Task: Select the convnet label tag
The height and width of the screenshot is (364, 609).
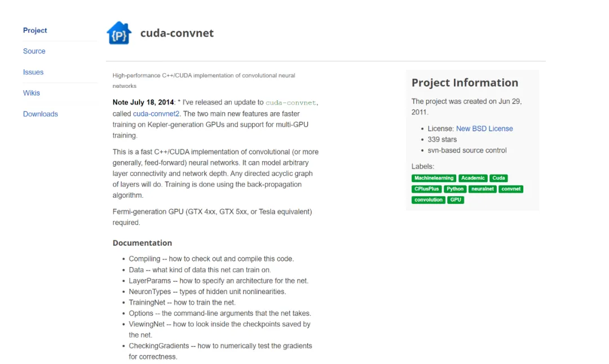Action: pyautogui.click(x=511, y=189)
